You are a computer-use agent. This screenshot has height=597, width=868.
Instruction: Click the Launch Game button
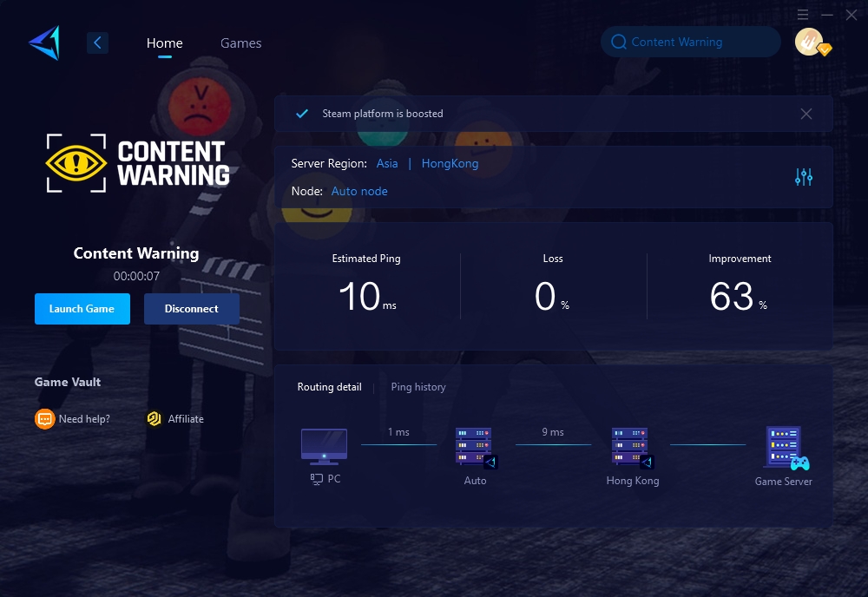point(82,309)
